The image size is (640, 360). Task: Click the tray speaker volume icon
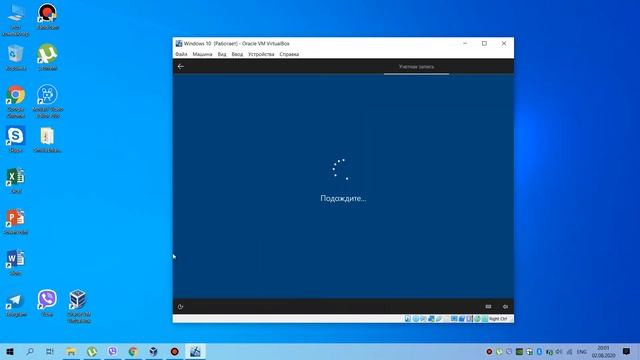(x=559, y=352)
